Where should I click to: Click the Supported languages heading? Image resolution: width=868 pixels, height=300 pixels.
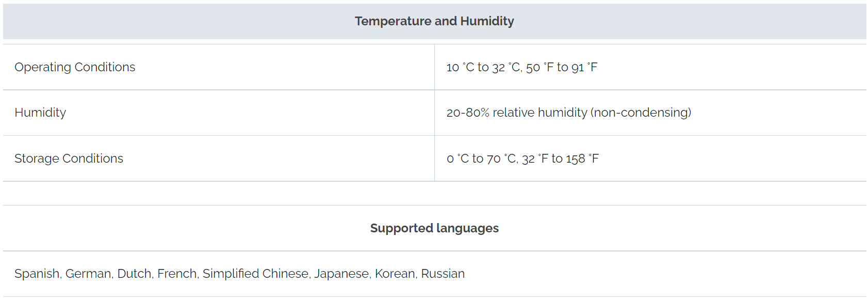point(434,228)
